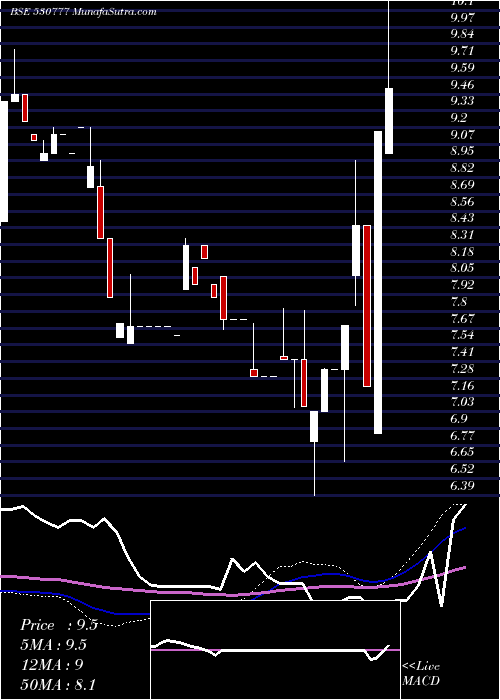Click the 5MA : 9.5 readout
The width and height of the screenshot is (500, 700).
click(53, 645)
